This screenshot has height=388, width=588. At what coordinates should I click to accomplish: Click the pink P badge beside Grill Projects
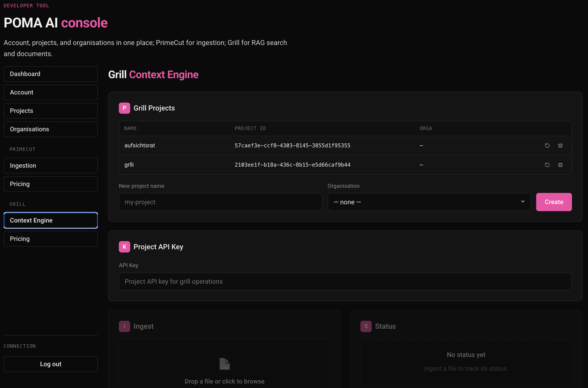click(124, 108)
